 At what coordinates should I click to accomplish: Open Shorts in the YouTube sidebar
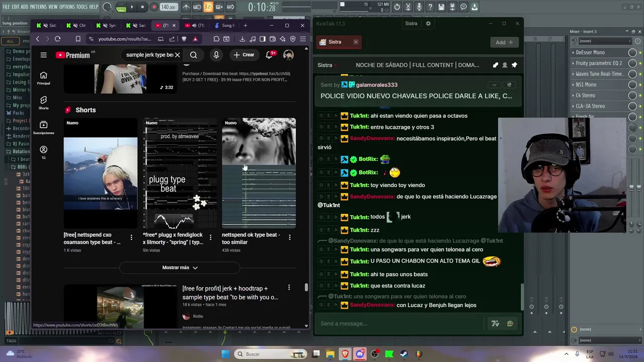click(43, 103)
